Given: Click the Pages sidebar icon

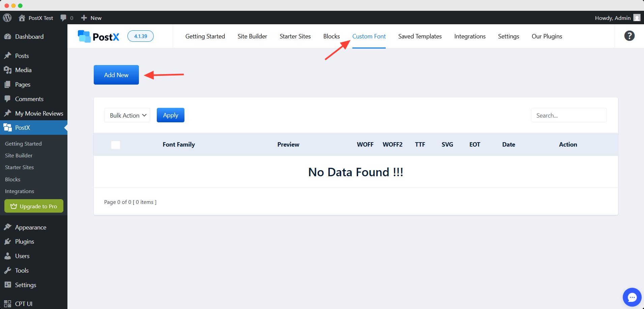Looking at the screenshot, I should [x=7, y=84].
